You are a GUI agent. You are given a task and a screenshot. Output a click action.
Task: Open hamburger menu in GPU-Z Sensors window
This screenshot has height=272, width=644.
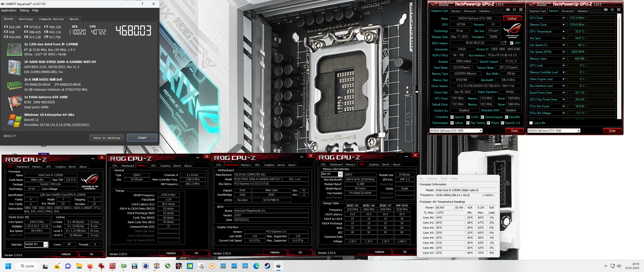click(619, 10)
